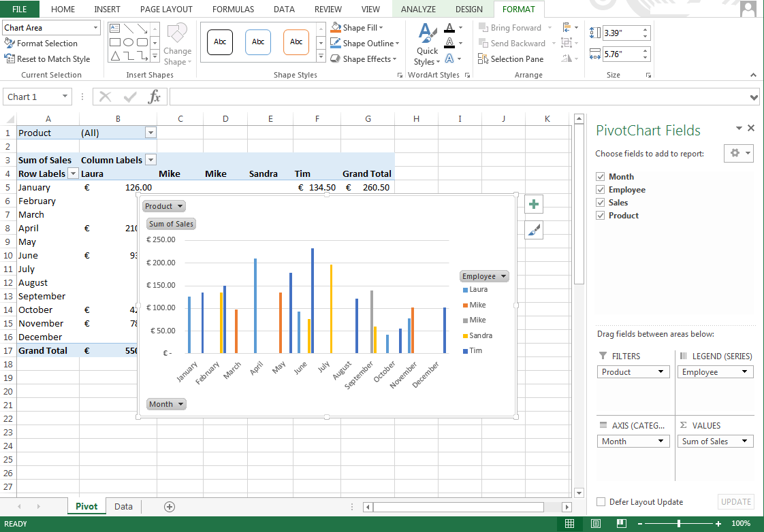Switch to the DESIGN ribbon tab
Screen dimensions: 764x532
(468, 10)
